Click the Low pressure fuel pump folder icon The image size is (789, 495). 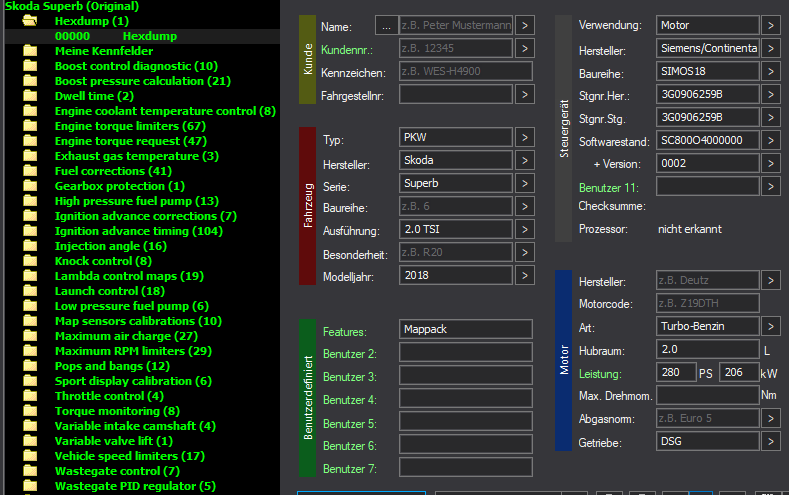30,306
